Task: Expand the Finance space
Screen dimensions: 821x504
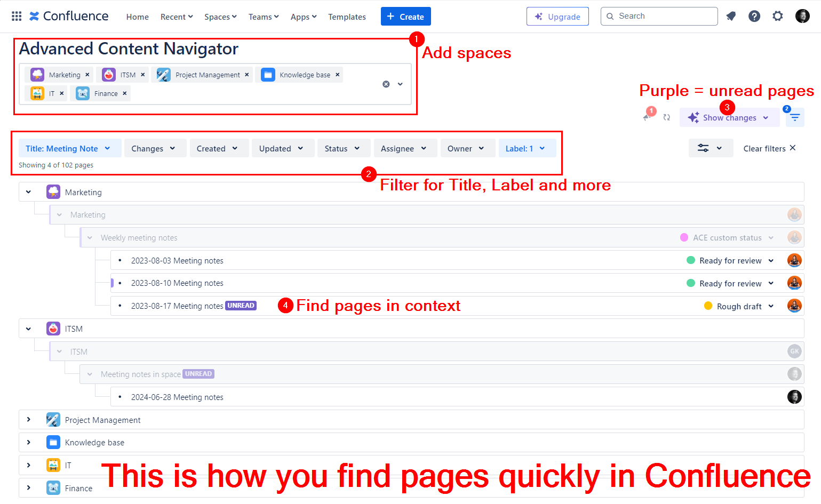Action: (x=28, y=488)
